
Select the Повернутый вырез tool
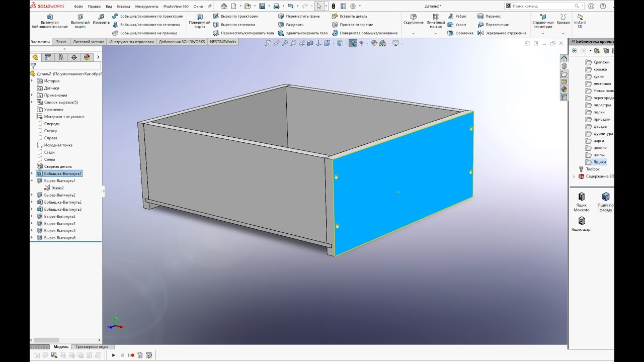pyautogui.click(x=200, y=21)
